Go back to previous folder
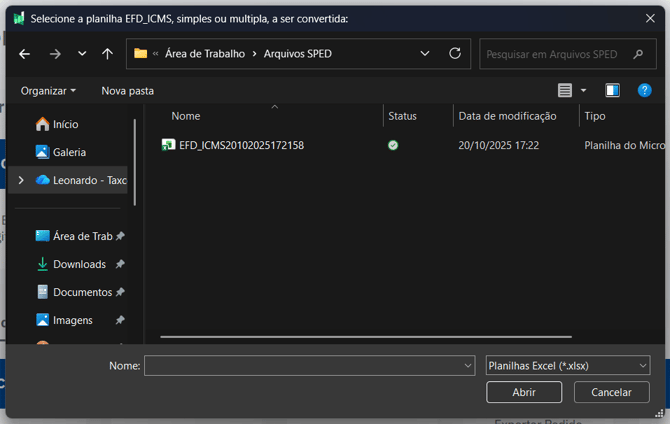670x424 pixels. coord(24,54)
